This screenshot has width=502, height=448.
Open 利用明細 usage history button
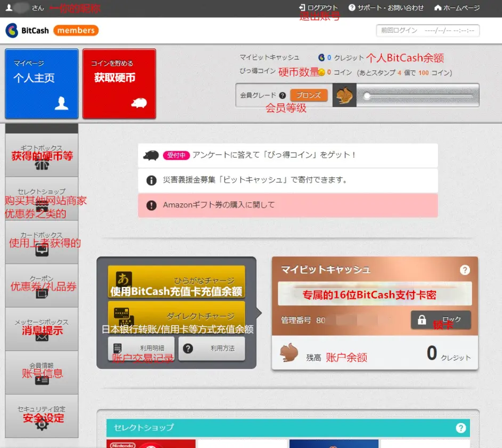(x=141, y=348)
